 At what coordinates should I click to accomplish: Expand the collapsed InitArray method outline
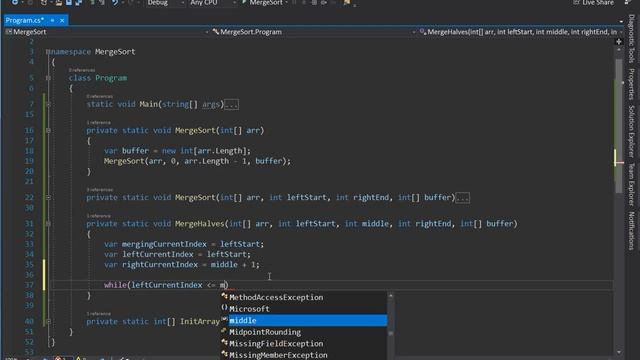coord(48,322)
